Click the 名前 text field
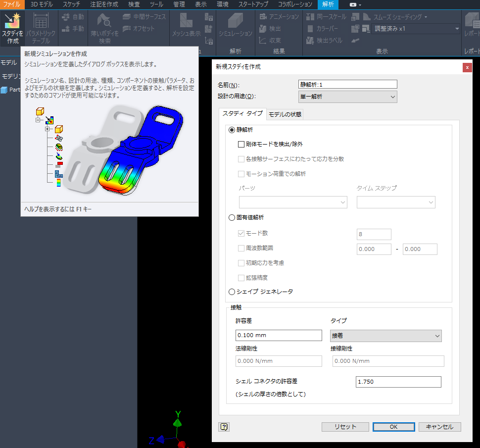Screen dimensions: 480x448 pyautogui.click(x=348, y=85)
